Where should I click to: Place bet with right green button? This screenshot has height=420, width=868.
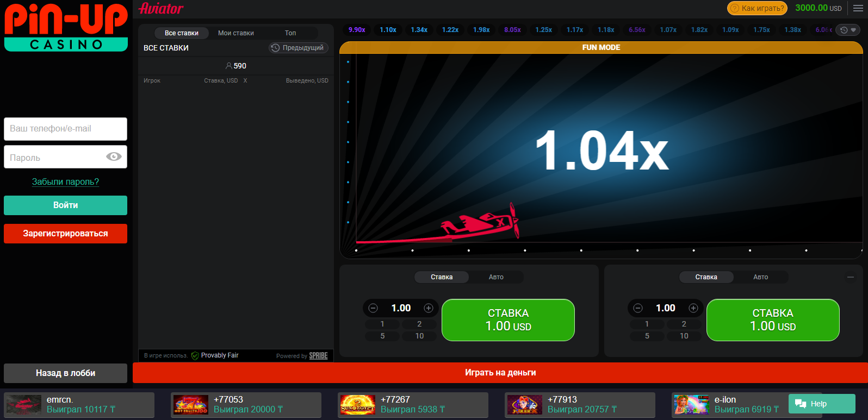(773, 320)
